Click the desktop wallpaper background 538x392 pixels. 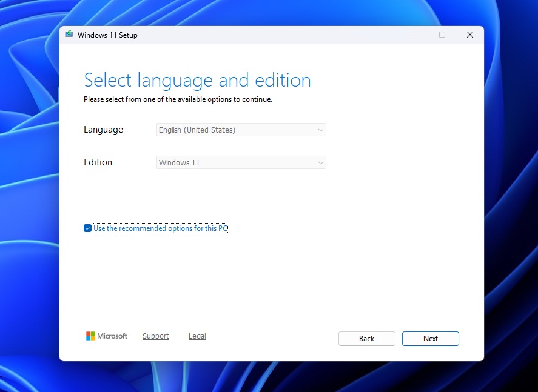coord(27,194)
